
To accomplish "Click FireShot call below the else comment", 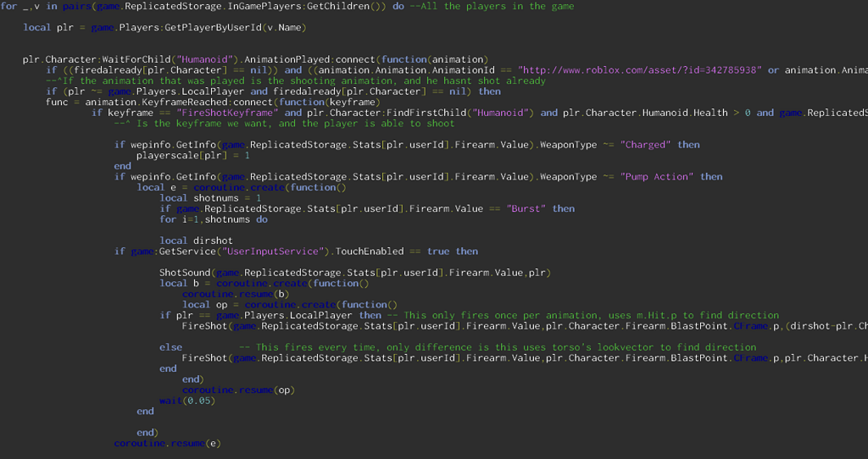I will 525,357.
